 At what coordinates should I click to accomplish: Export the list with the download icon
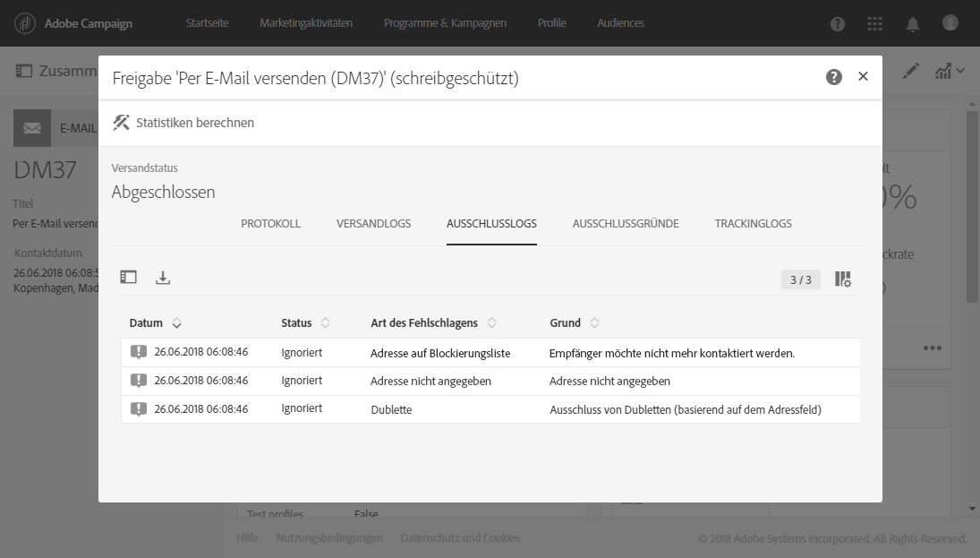(x=163, y=278)
